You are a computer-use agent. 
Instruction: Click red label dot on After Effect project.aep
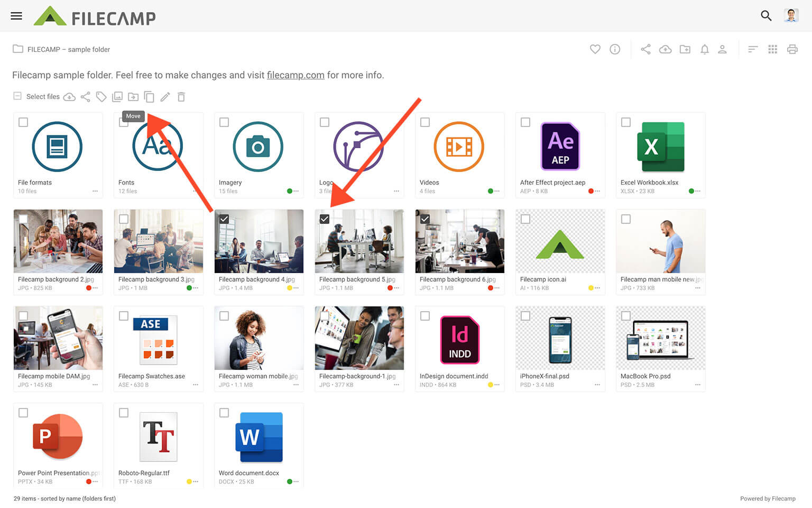pos(591,191)
